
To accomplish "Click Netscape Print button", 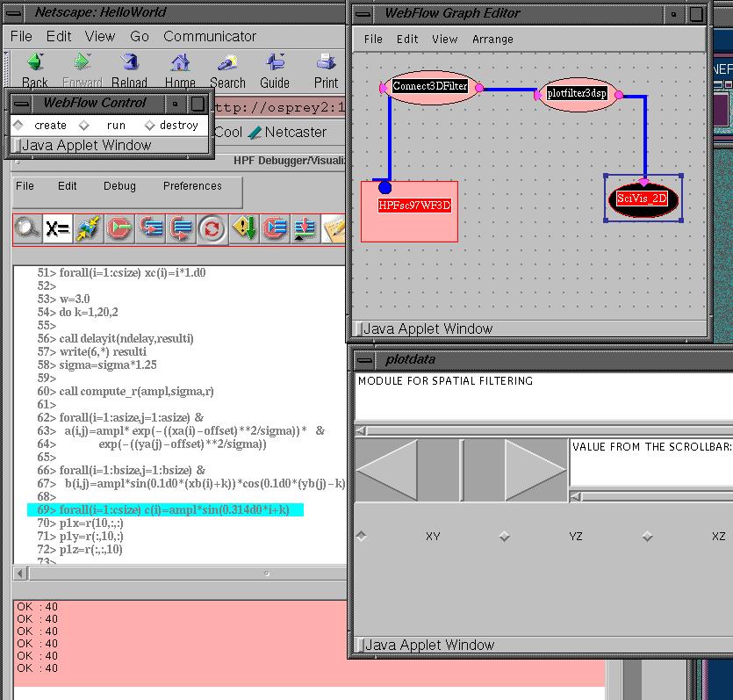I will point(326,70).
